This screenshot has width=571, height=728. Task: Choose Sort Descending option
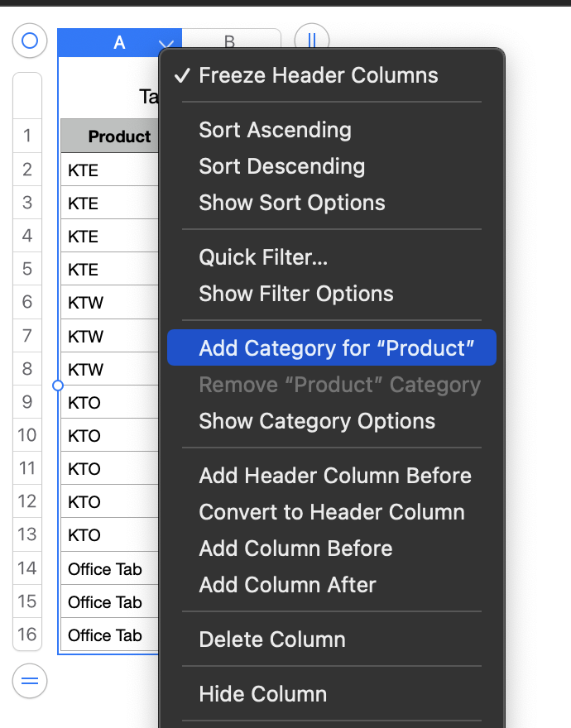281,166
